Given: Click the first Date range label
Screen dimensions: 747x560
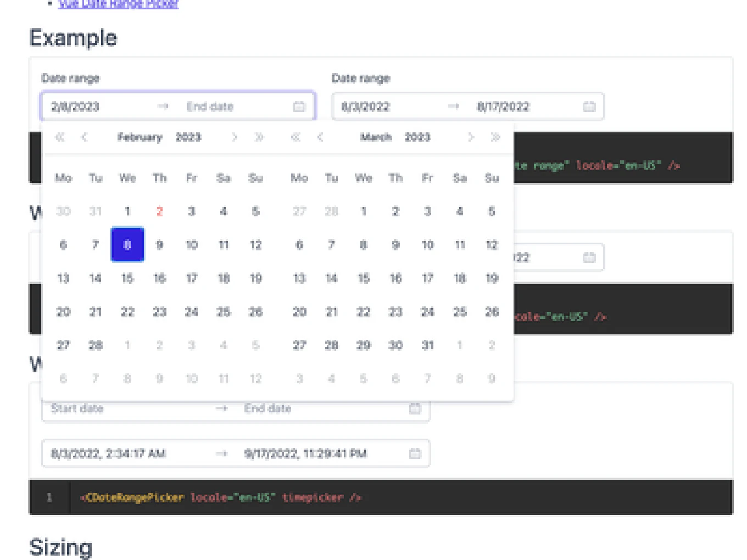Looking at the screenshot, I should pos(70,79).
